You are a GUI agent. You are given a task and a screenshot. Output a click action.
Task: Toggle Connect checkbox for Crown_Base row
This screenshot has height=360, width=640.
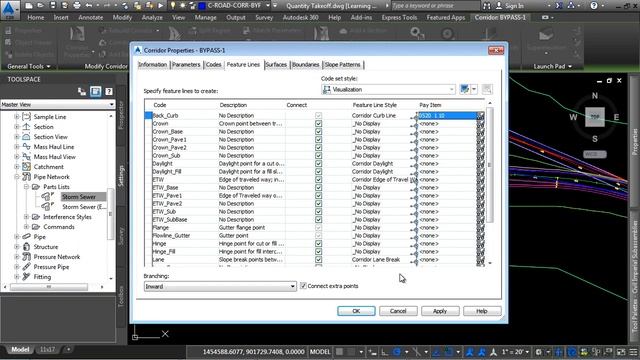coord(318,131)
